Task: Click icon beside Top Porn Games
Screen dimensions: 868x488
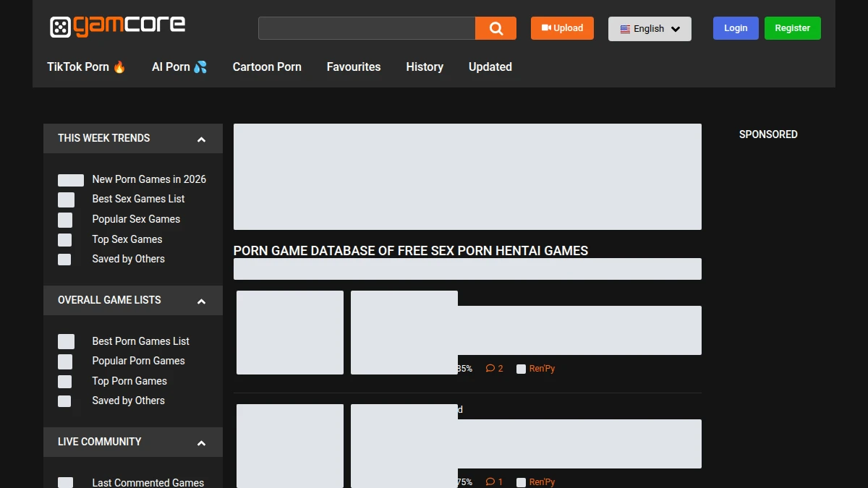Action: pos(65,382)
